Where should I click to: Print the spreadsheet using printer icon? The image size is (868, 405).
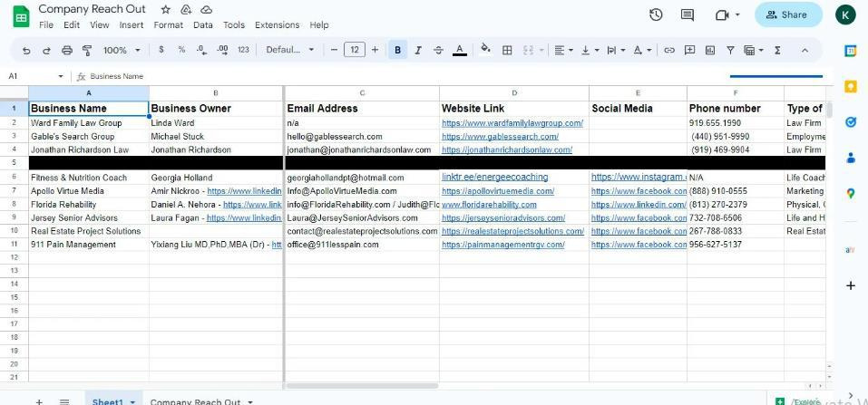click(67, 51)
